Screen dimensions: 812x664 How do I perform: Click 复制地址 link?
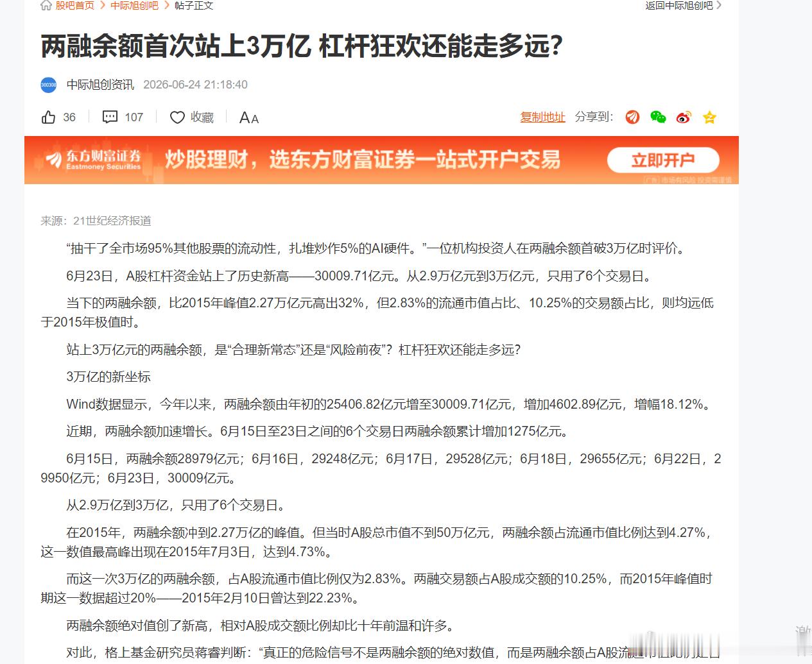pyautogui.click(x=542, y=117)
